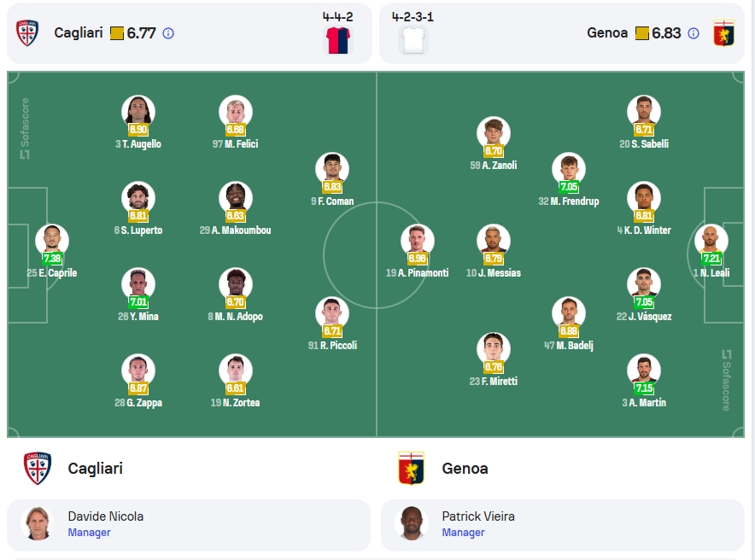
Task: Click the Genoa rating info icon
Action: tap(694, 33)
